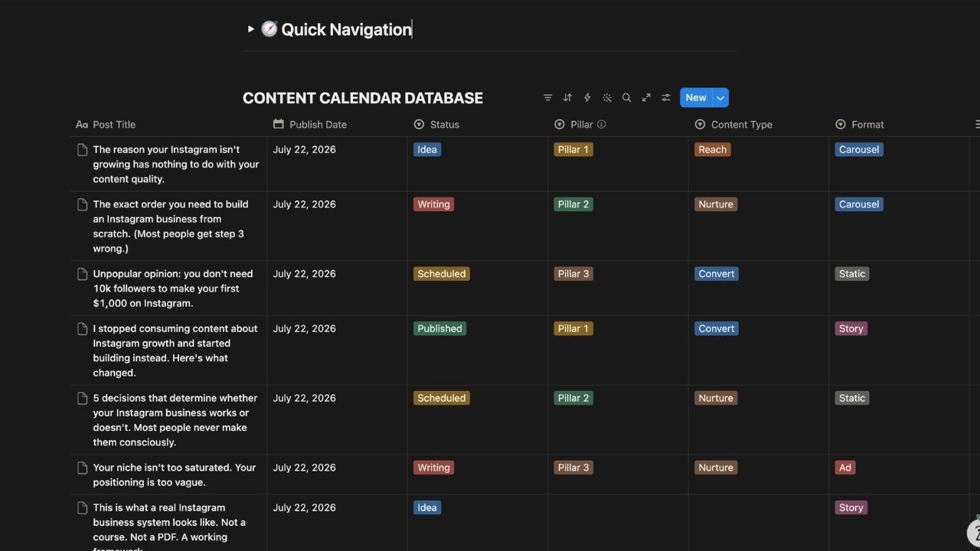The width and height of the screenshot is (980, 551).
Task: Click the first row's July 22, 2026 date cell
Action: click(304, 149)
